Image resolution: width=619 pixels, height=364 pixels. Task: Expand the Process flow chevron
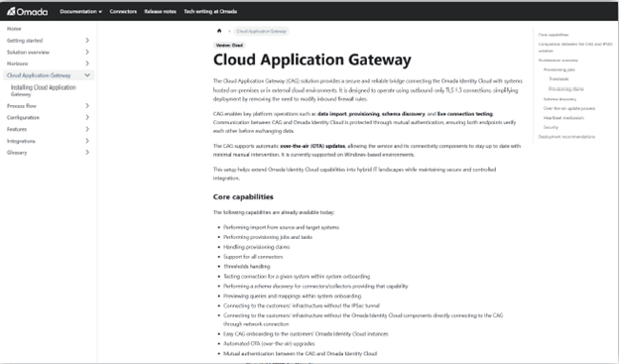point(87,106)
